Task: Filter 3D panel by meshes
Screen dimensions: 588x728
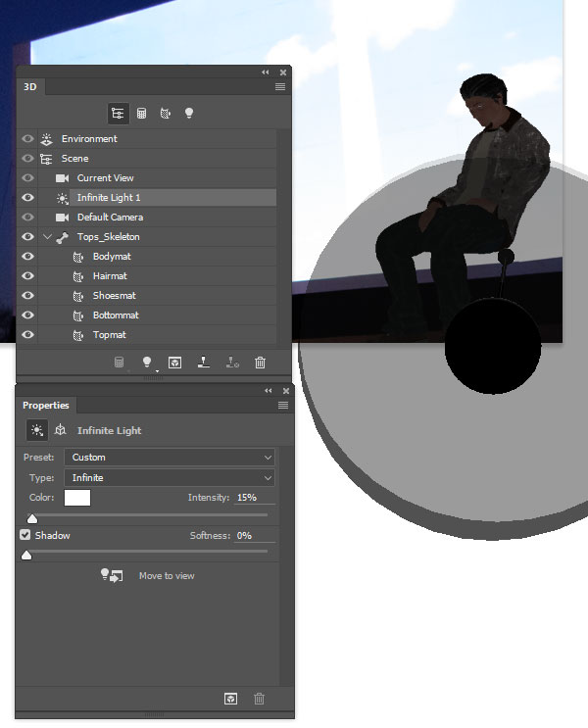Action: [x=142, y=114]
